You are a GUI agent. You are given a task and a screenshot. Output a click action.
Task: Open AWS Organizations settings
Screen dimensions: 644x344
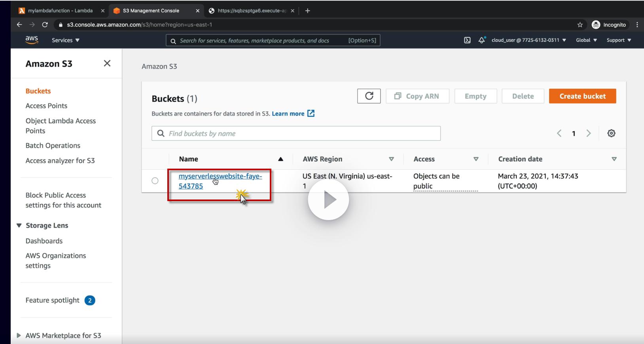tap(55, 261)
